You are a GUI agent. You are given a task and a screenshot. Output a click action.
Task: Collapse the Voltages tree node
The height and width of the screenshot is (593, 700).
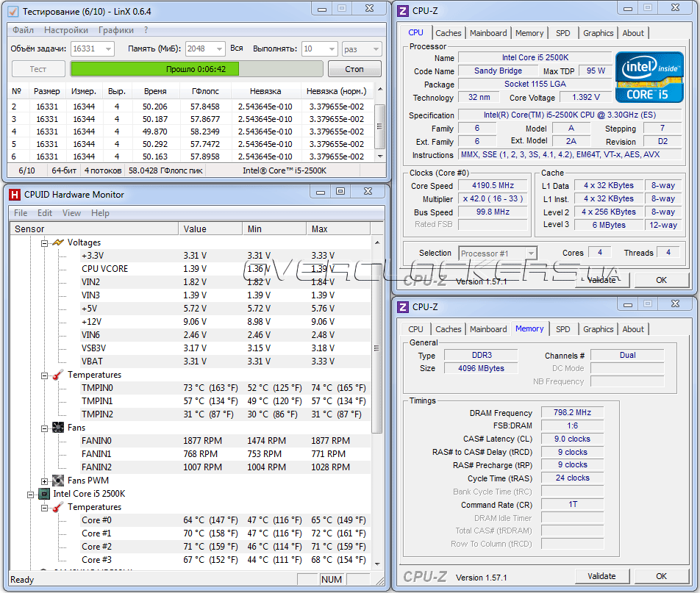[x=44, y=243]
